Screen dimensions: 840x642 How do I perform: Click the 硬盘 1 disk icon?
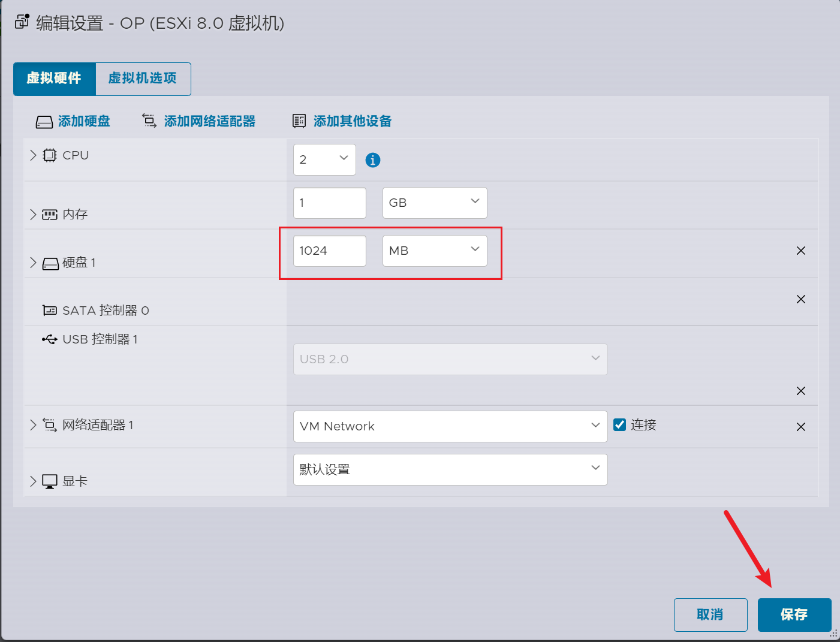(50, 264)
